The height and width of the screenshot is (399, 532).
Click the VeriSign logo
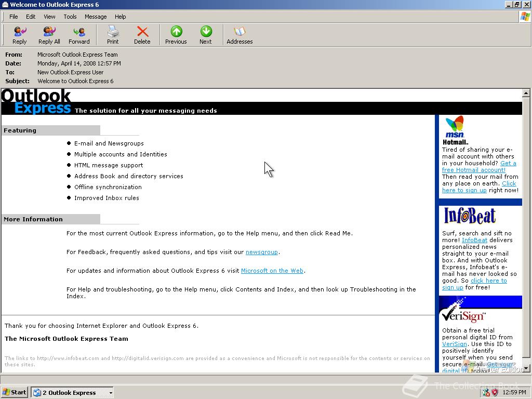coord(463,314)
